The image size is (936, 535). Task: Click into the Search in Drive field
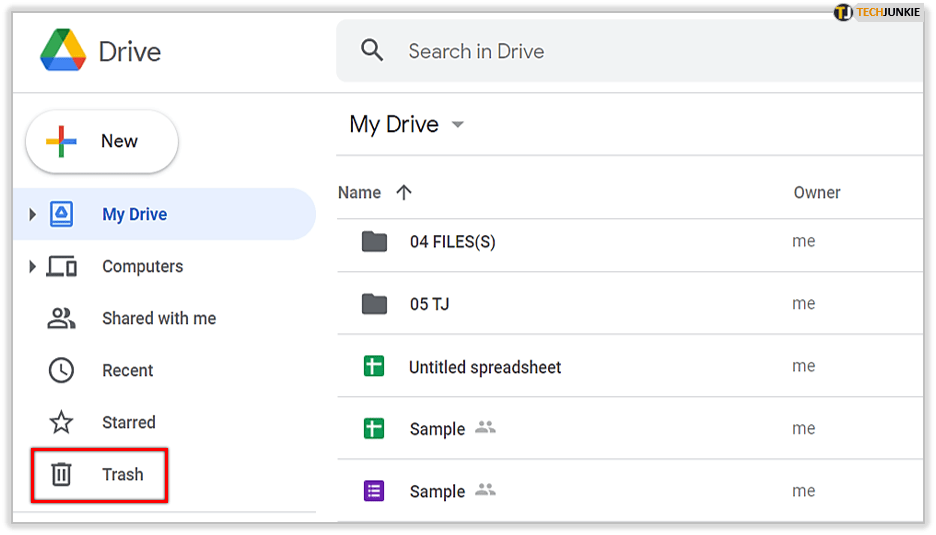600,51
